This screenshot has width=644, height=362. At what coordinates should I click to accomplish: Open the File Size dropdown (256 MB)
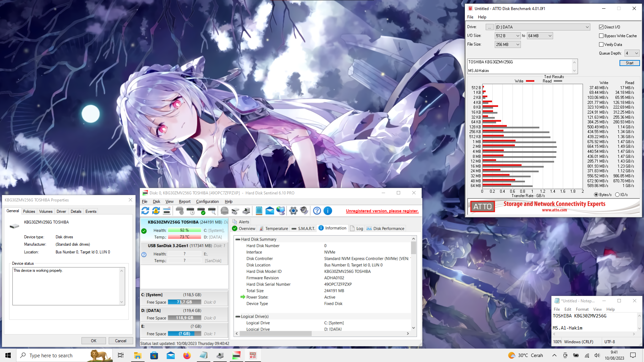pos(507,45)
